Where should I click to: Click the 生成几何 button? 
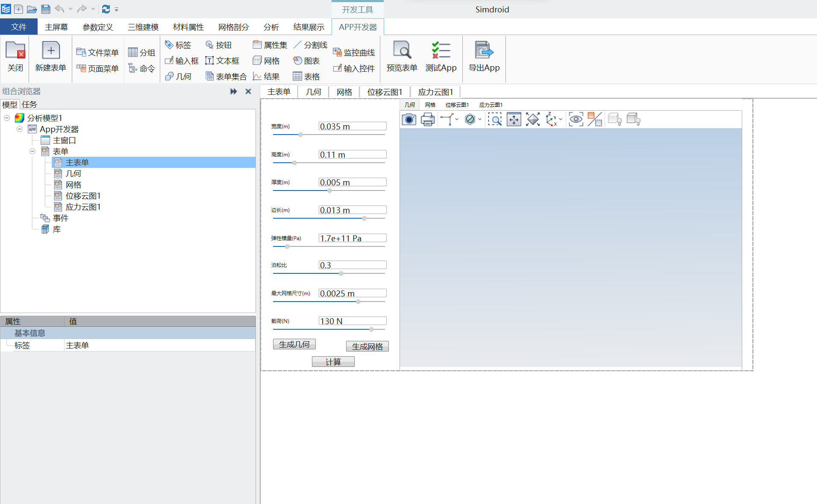(294, 344)
